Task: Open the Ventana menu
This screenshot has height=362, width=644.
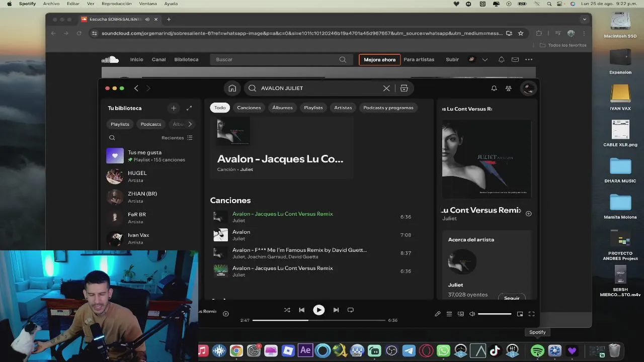Action: coord(148,4)
